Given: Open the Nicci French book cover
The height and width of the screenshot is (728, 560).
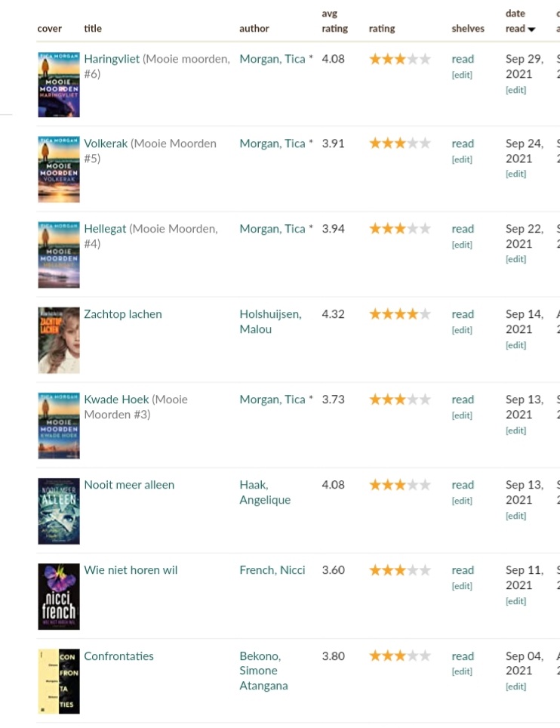Looking at the screenshot, I should 59,597.
